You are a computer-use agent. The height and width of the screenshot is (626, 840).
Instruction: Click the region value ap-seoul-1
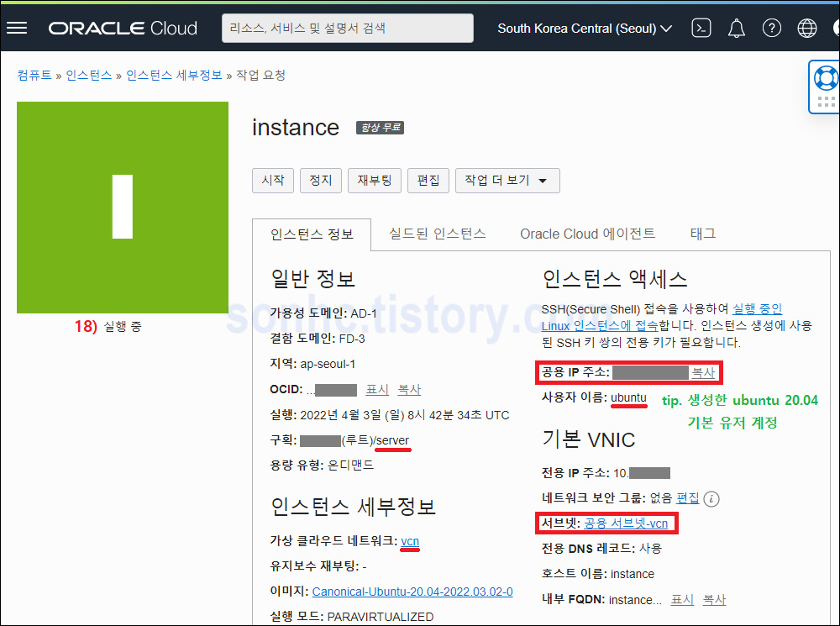pyautogui.click(x=328, y=364)
